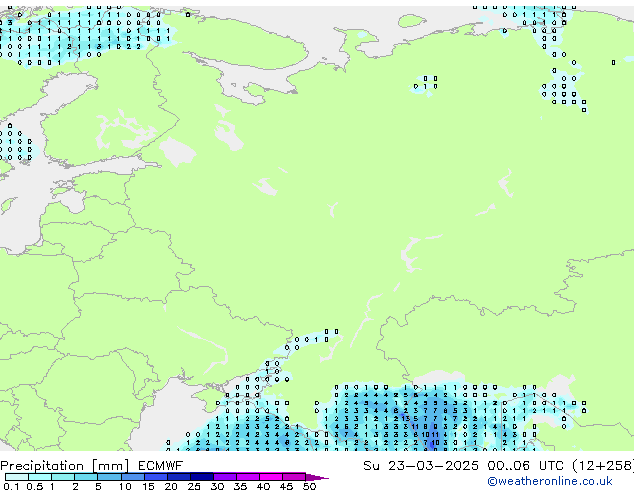
Task: Click the legend value '10'
Action: pos(125,486)
